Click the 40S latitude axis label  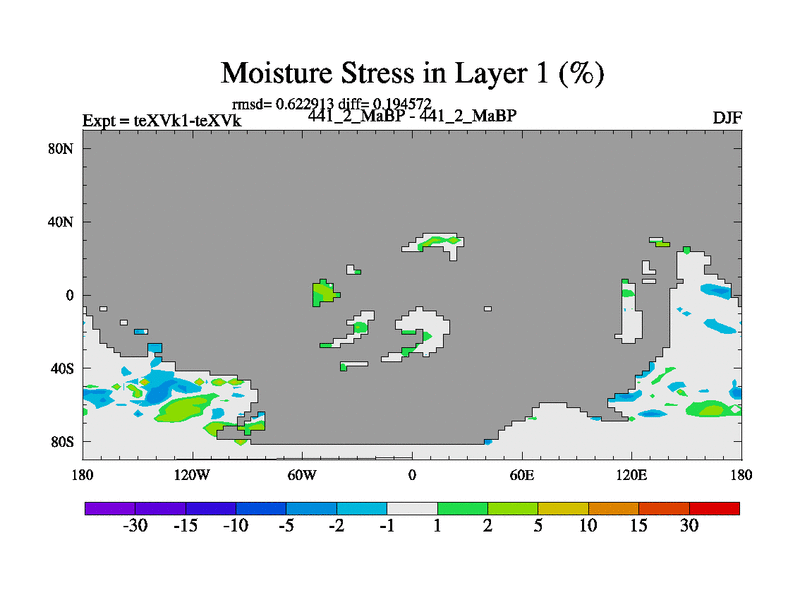coord(64,368)
